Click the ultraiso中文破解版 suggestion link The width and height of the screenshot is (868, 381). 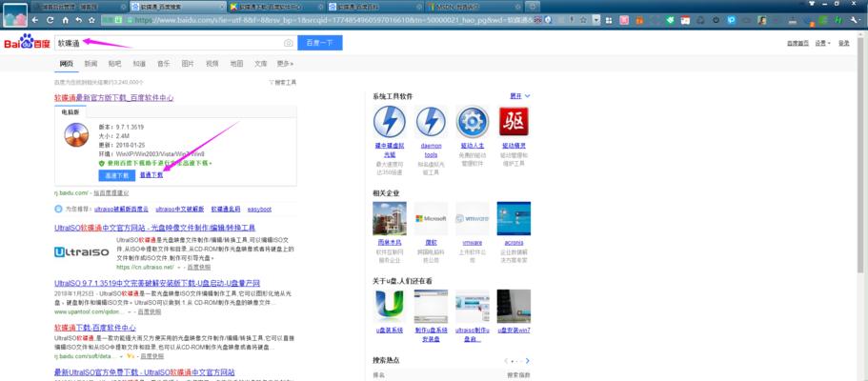tap(180, 210)
